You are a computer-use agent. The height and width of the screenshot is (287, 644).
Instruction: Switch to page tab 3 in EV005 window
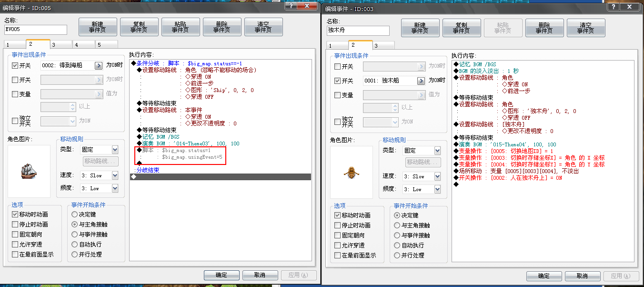pos(60,45)
